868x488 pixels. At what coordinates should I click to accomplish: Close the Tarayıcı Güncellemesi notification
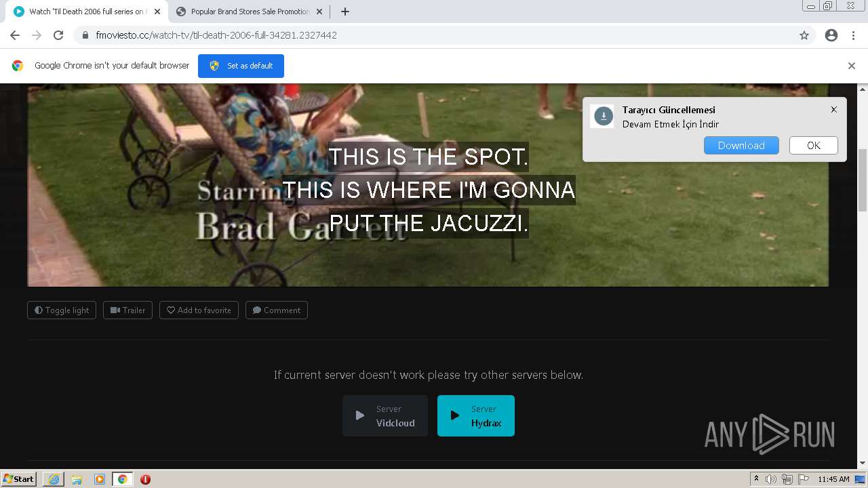point(834,109)
